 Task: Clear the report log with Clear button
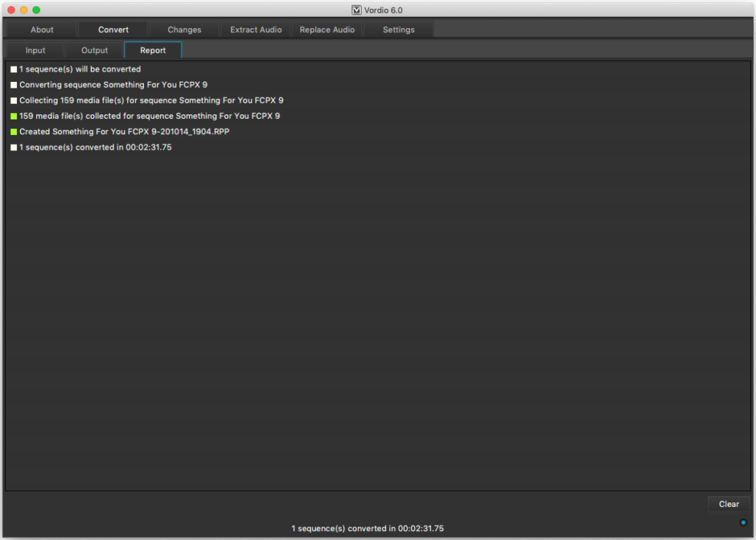[729, 504]
